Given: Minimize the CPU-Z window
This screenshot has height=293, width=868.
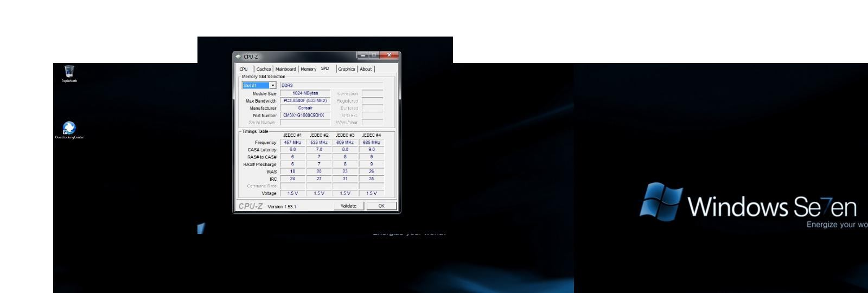Looking at the screenshot, I should [x=363, y=55].
